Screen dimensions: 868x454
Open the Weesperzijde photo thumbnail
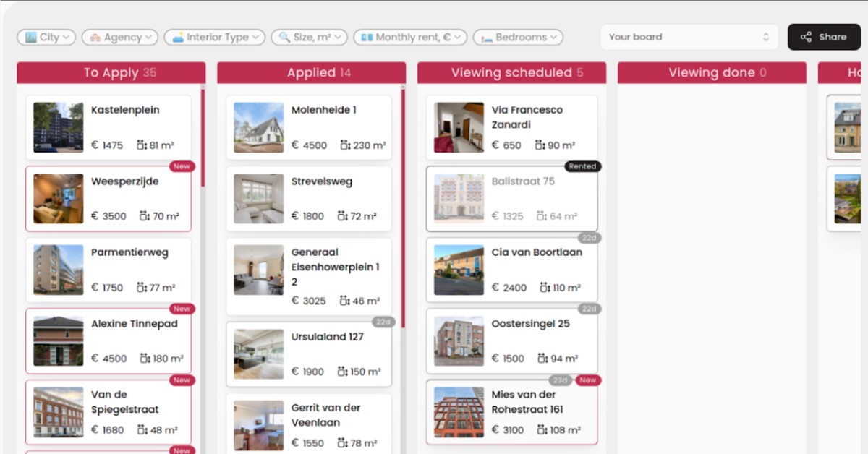pyautogui.click(x=59, y=199)
